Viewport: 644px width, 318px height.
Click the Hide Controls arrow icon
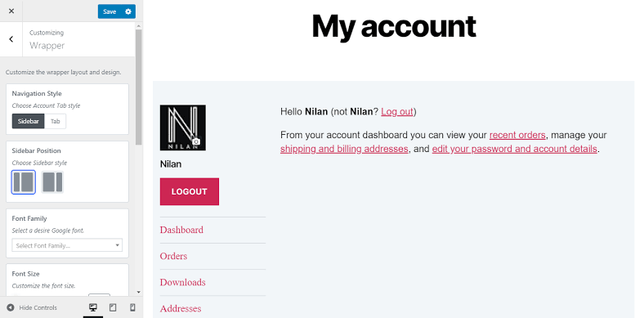tap(11, 307)
